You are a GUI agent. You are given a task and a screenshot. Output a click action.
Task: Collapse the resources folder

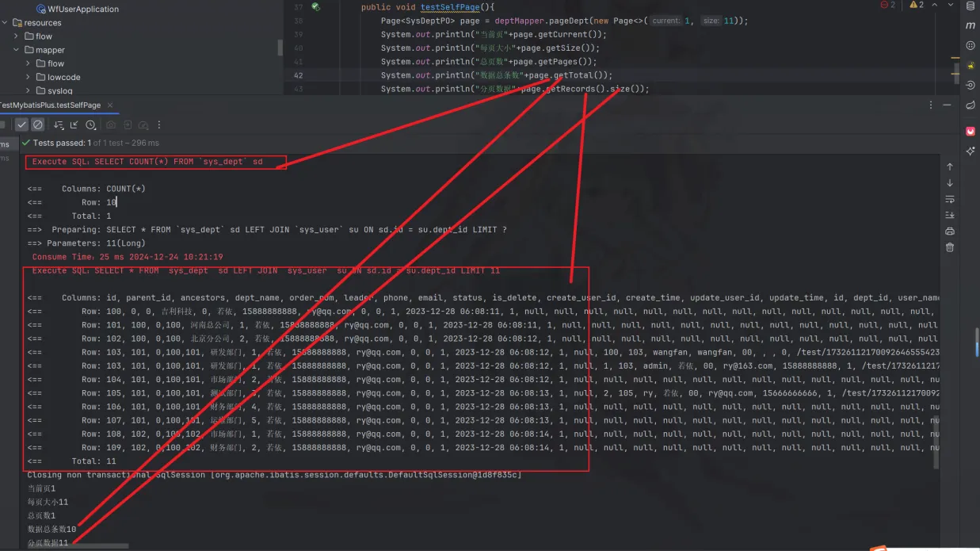pos(5,23)
